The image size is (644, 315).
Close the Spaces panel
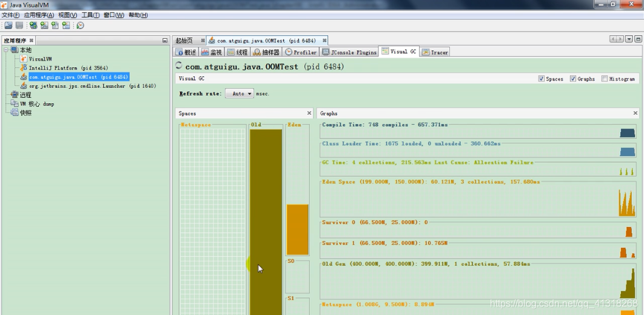pyautogui.click(x=309, y=113)
